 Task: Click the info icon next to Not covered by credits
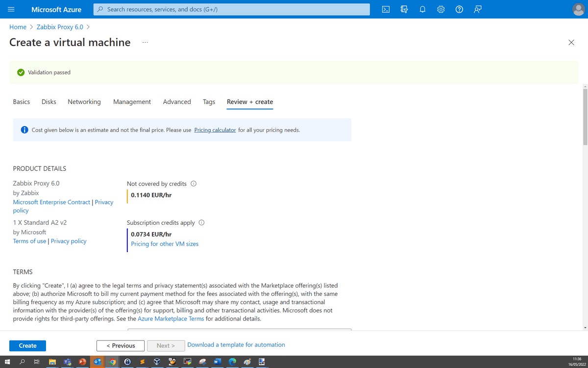194,184
